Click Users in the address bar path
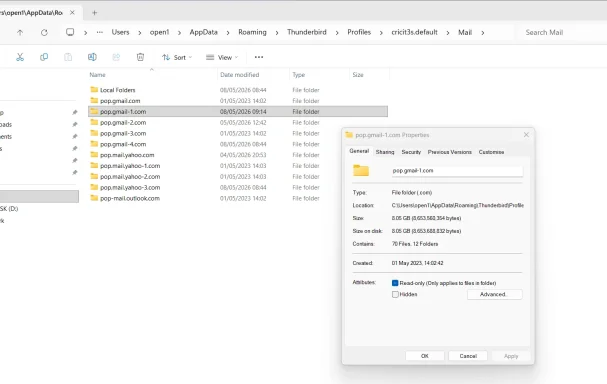The height and width of the screenshot is (384, 607). click(x=120, y=32)
